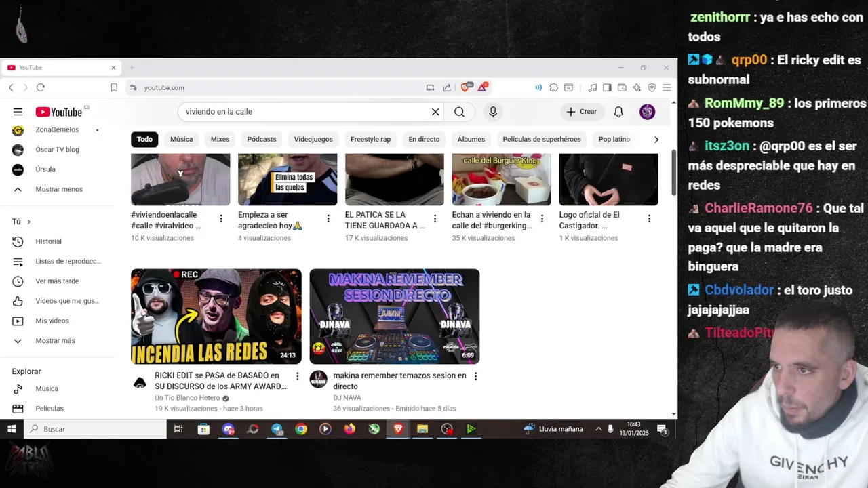
Task: Show more filter chips with arrow
Action: (656, 140)
